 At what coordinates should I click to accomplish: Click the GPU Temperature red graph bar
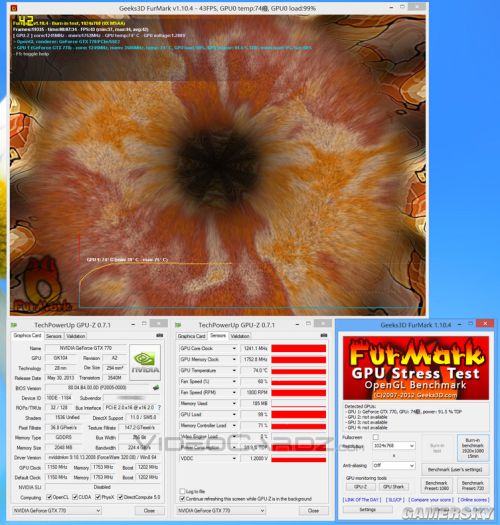click(298, 371)
